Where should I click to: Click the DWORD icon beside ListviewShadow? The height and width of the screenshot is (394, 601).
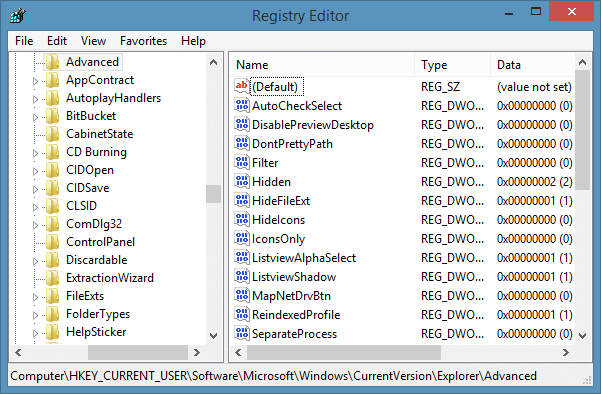[x=241, y=276]
